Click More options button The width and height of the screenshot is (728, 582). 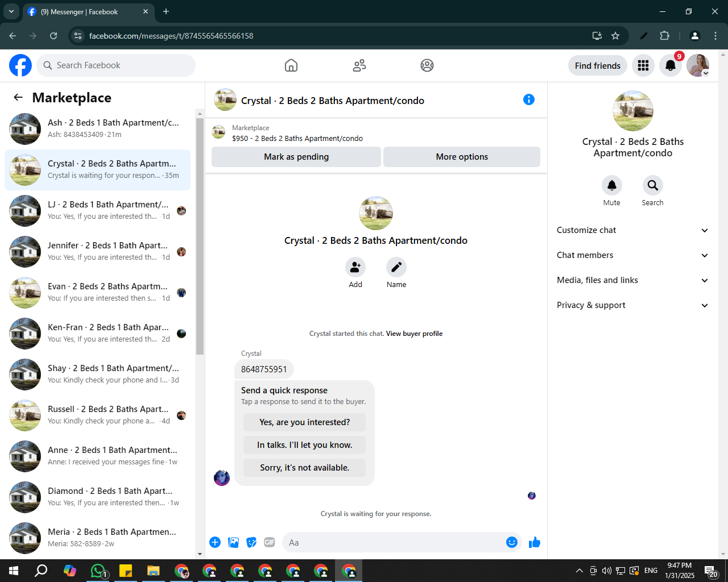[462, 157]
